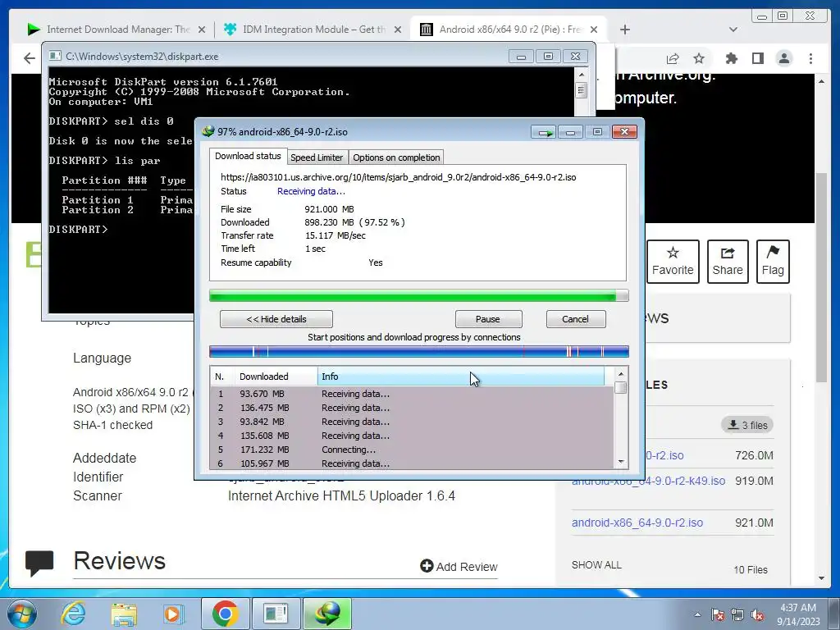
Task: Sort by the N. column header
Action: tap(222, 377)
